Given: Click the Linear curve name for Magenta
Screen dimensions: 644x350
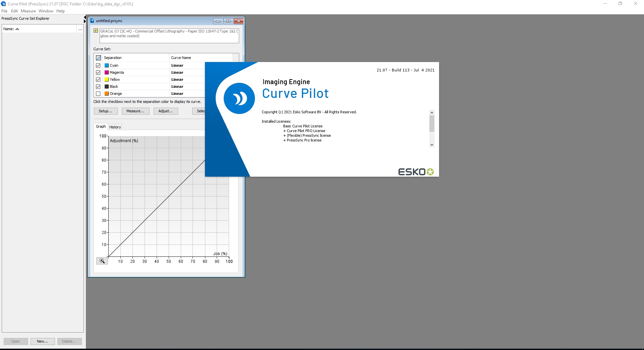Looking at the screenshot, I should [177, 72].
